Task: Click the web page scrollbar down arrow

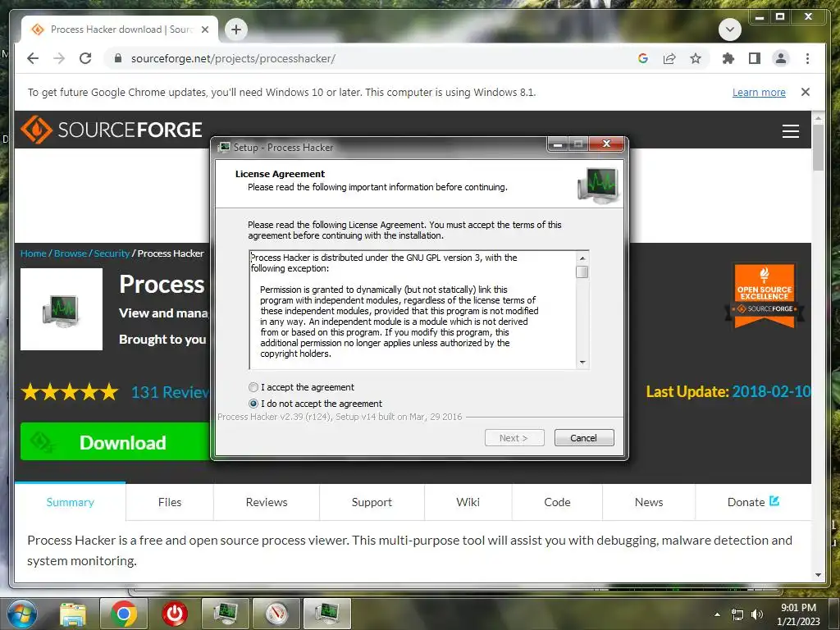Action: pyautogui.click(x=818, y=575)
